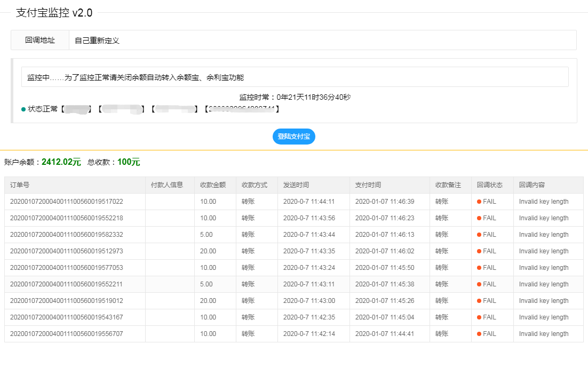
Task: Click 转账 payment method for order 19577053
Action: point(248,267)
